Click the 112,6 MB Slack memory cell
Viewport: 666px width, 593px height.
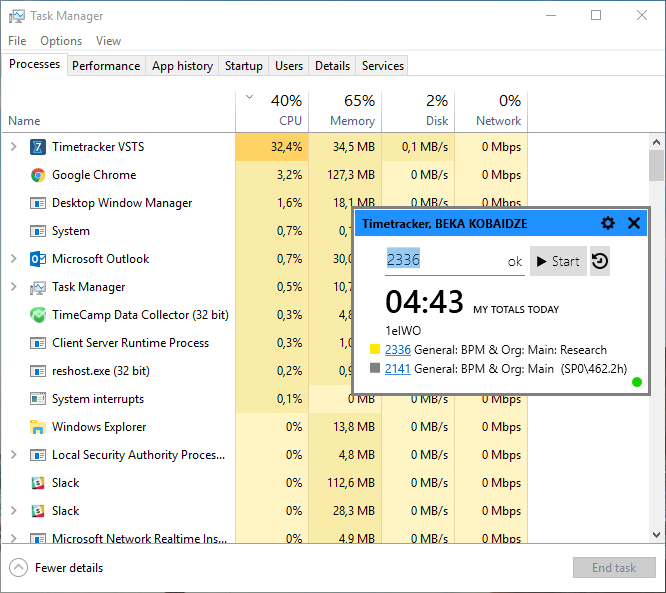[345, 483]
